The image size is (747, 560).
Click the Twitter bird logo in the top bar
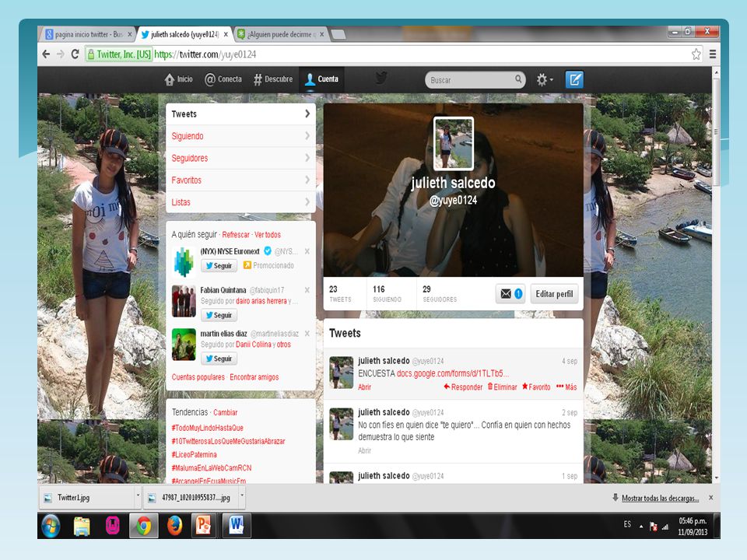(x=381, y=79)
